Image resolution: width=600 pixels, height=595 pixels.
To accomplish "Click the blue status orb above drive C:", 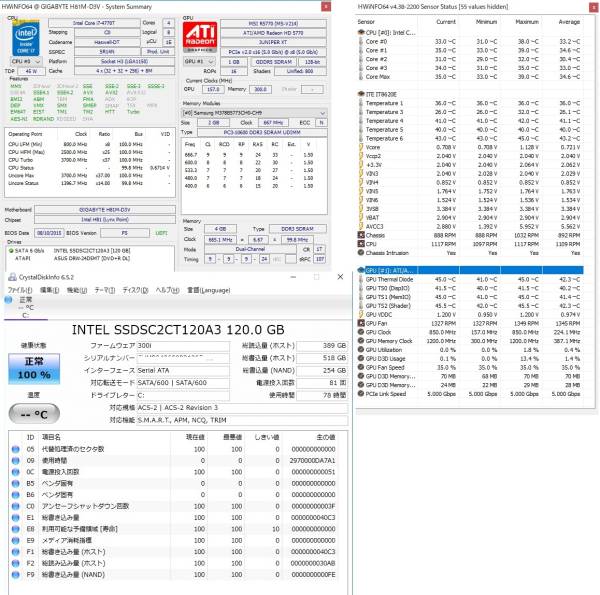I will tap(8, 300).
